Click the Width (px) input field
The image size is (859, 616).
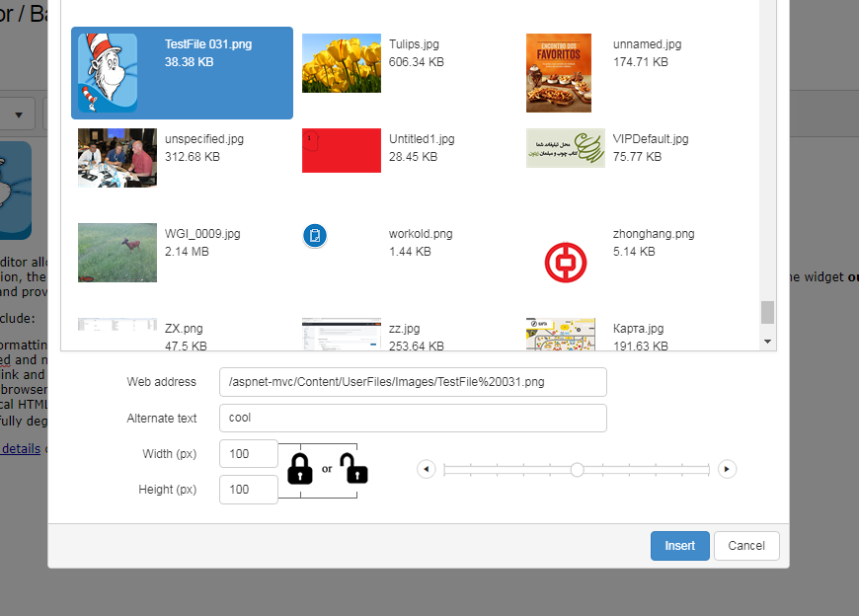click(x=249, y=454)
